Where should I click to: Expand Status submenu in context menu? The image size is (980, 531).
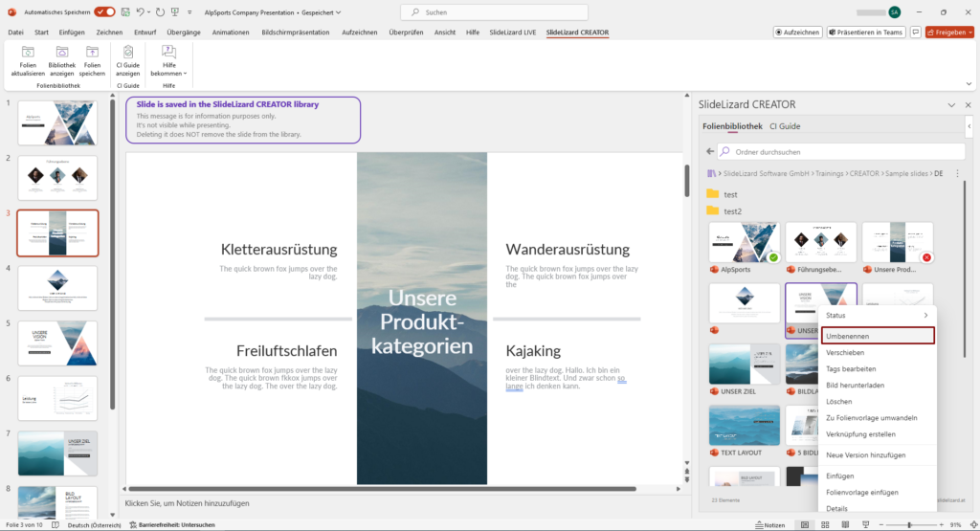click(877, 316)
